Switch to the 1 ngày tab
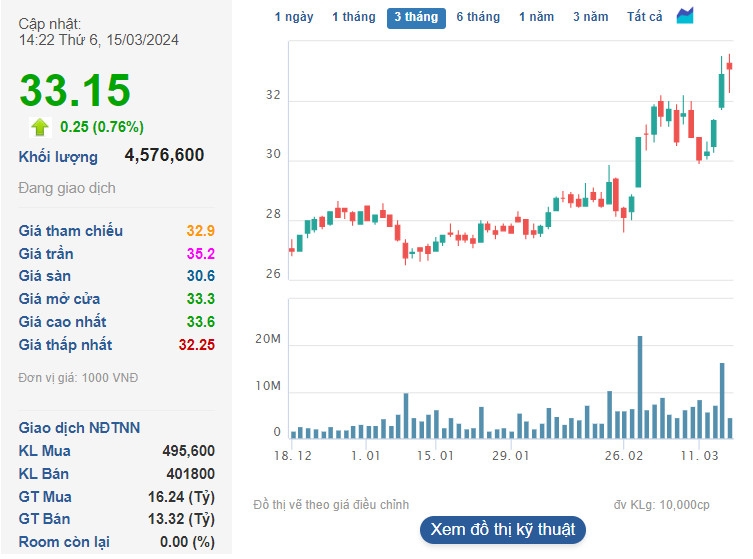The image size is (753, 559). click(x=294, y=17)
